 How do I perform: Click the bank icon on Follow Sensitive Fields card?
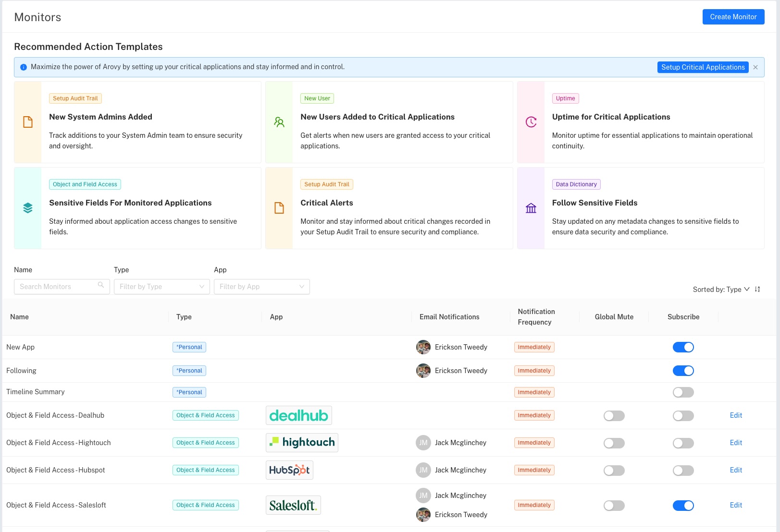point(531,208)
